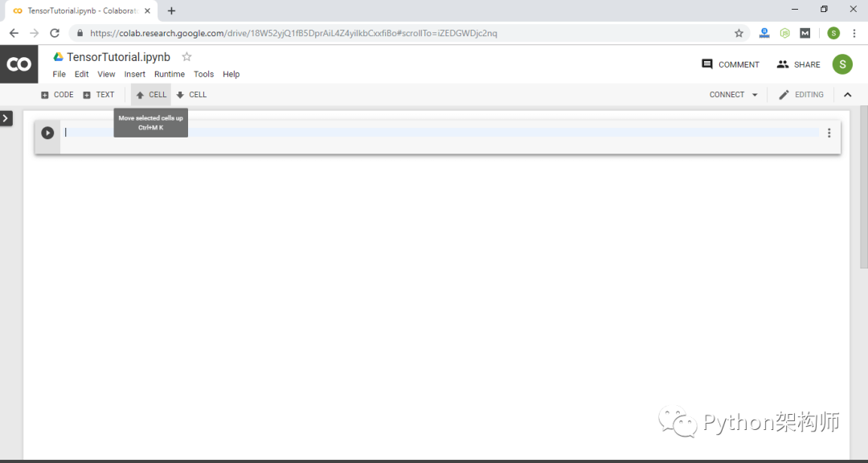Select the TensorTutorial.ipynb browser tab
The width and height of the screenshot is (868, 463).
pyautogui.click(x=83, y=11)
